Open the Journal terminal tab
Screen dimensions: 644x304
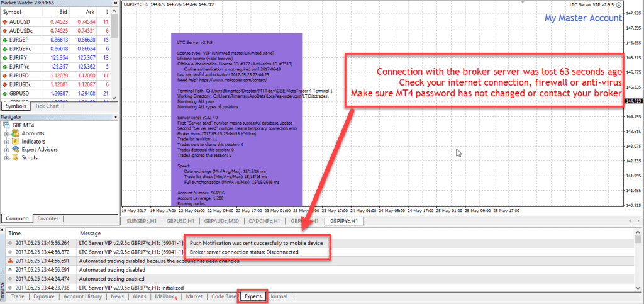(279, 296)
